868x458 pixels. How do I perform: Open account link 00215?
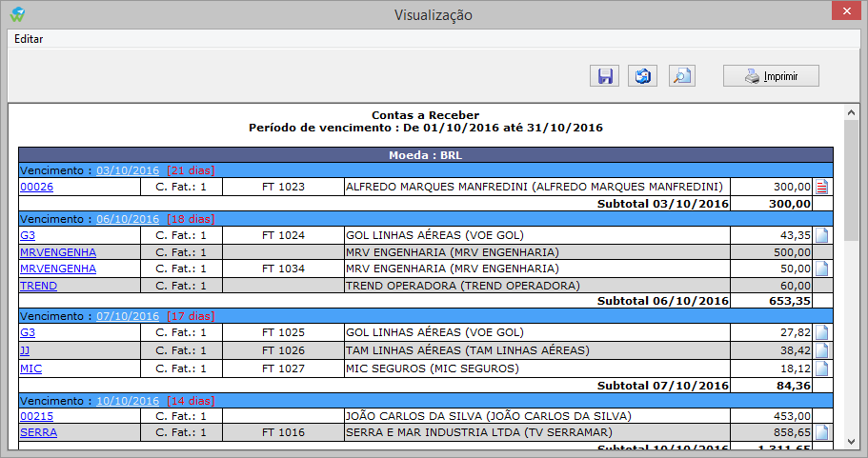point(36,416)
